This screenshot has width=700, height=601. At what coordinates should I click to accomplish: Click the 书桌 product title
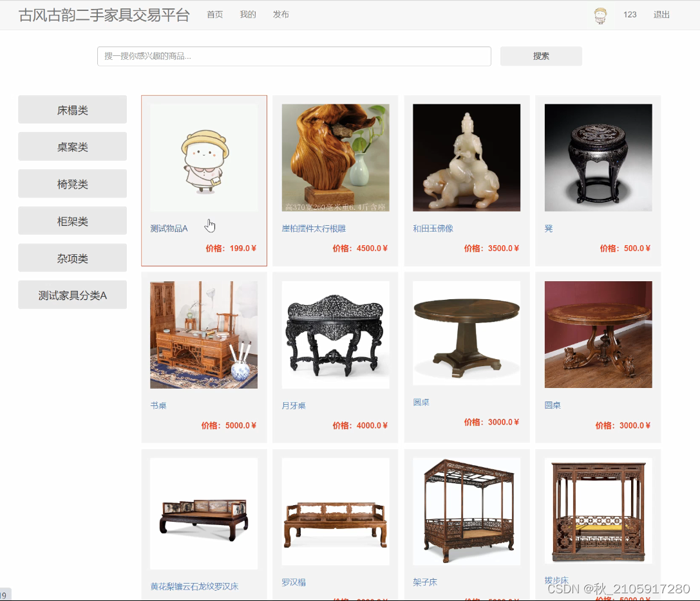pyautogui.click(x=158, y=405)
